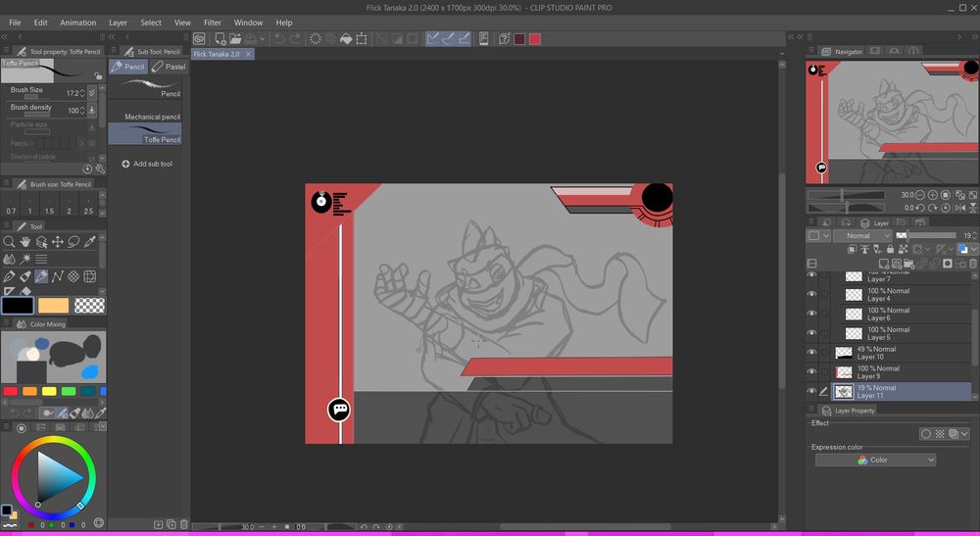
Task: Hide Layer 6 with eye icon
Action: 811,314
